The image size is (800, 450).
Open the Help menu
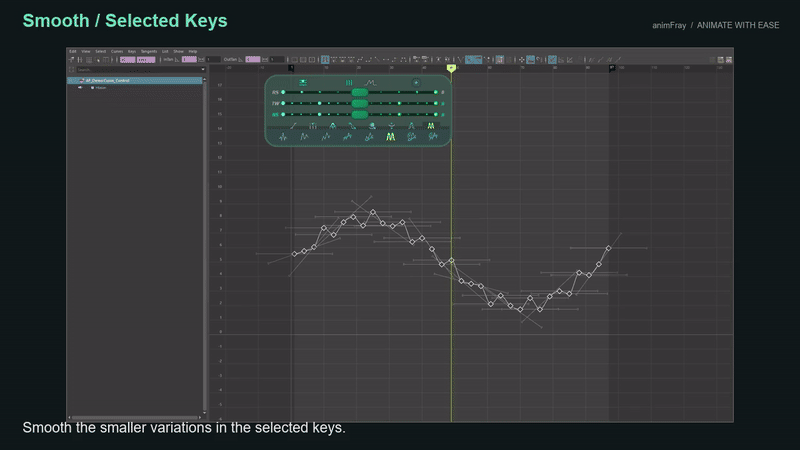tap(192, 52)
